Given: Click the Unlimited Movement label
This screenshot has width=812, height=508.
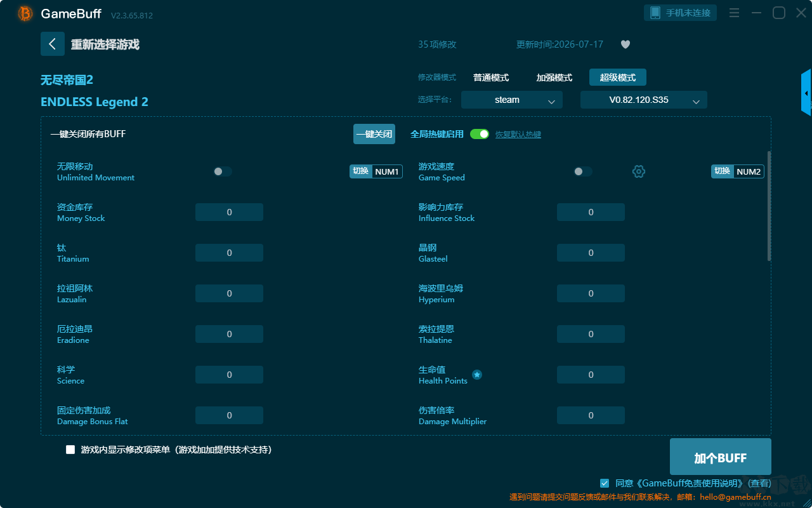Looking at the screenshot, I should [96, 171].
